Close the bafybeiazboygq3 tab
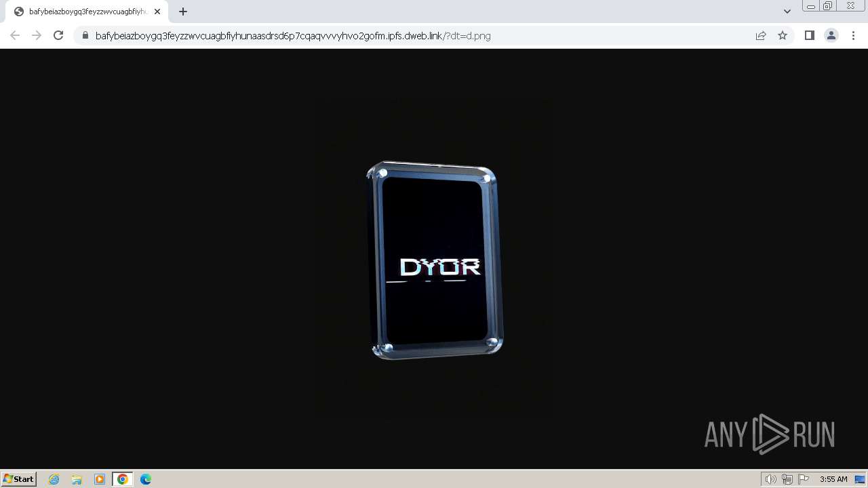The height and width of the screenshot is (488, 868). pos(157,12)
